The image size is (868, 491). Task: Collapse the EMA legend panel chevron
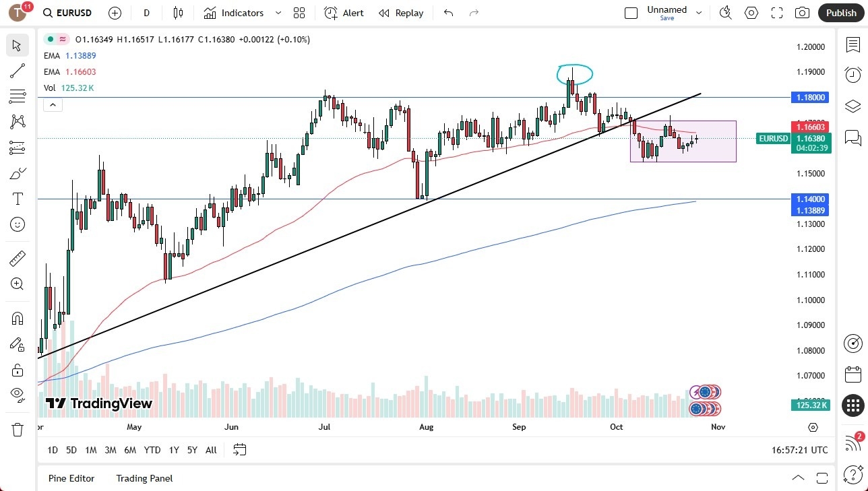[x=53, y=104]
